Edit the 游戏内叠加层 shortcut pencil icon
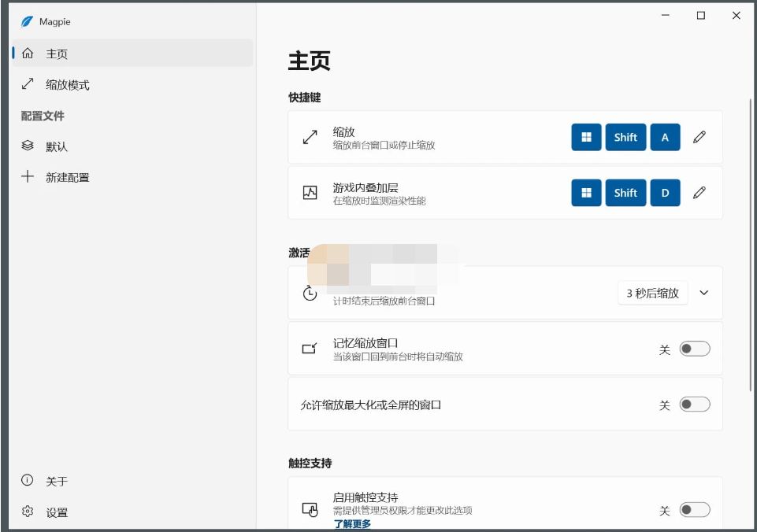757x532 pixels. (x=699, y=193)
